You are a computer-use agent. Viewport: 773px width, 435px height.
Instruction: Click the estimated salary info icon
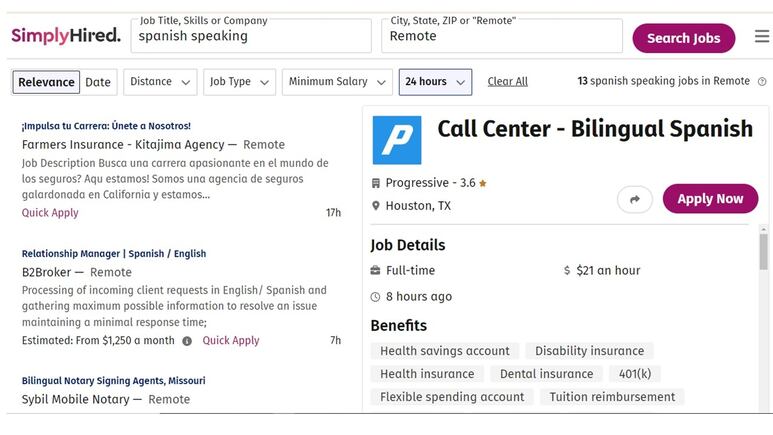(186, 341)
